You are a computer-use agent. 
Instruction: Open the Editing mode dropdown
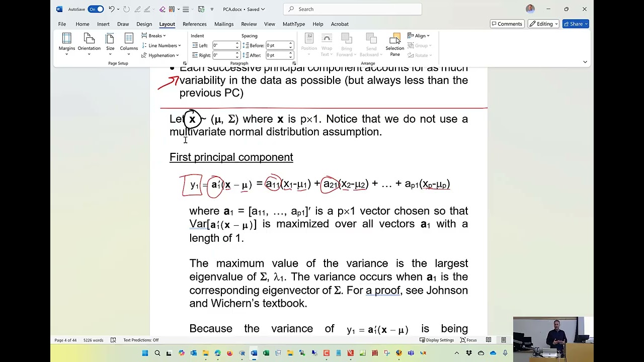pyautogui.click(x=544, y=24)
